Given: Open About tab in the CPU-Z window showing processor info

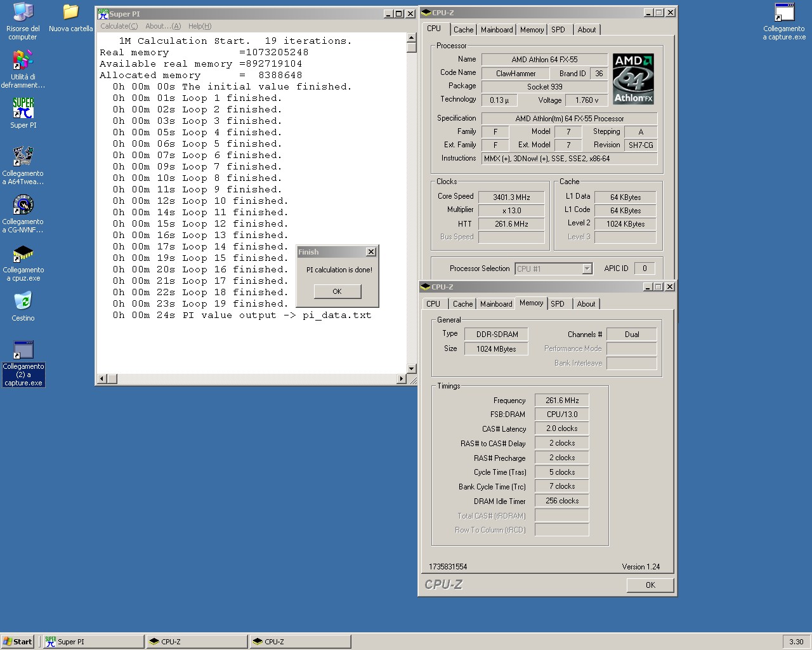Looking at the screenshot, I should (x=587, y=30).
